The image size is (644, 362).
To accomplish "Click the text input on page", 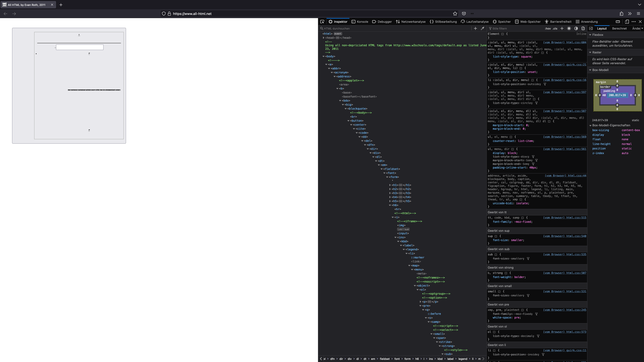I will [79, 48].
